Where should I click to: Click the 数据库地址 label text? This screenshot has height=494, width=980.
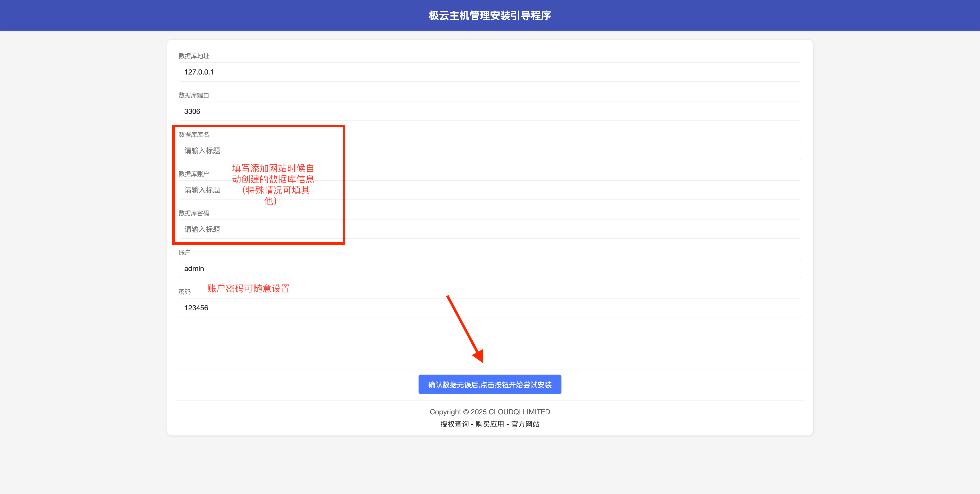[194, 56]
